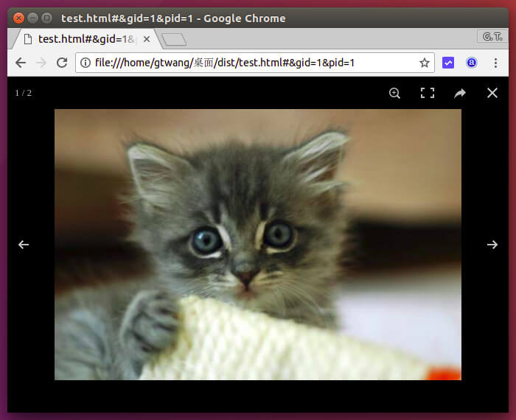This screenshot has height=420, width=516.
Task: Close the photo gallery viewer
Action: pos(492,93)
